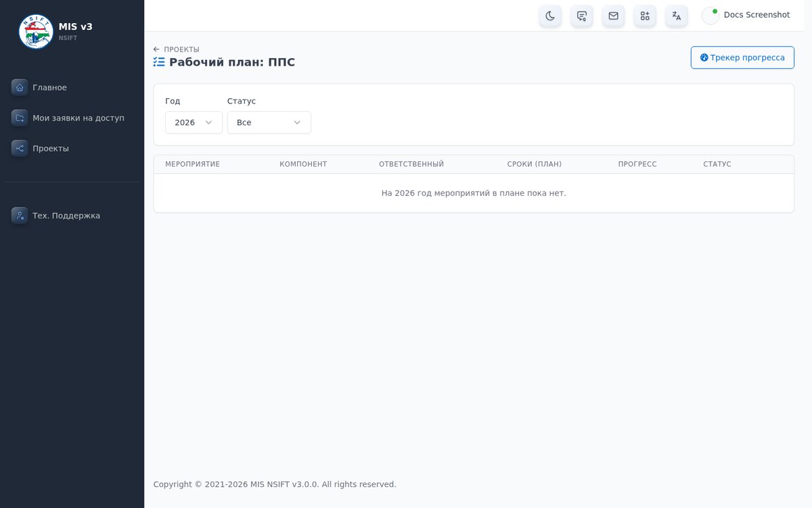The height and width of the screenshot is (508, 812).
Task: Click the checklist icon beside Рабочий план
Action: pyautogui.click(x=159, y=62)
